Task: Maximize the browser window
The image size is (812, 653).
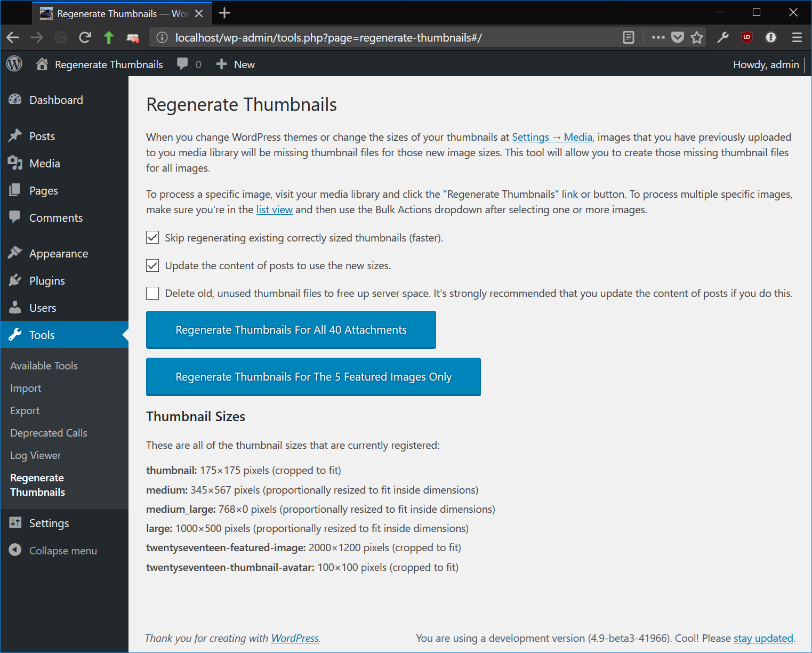Action: tap(757, 12)
